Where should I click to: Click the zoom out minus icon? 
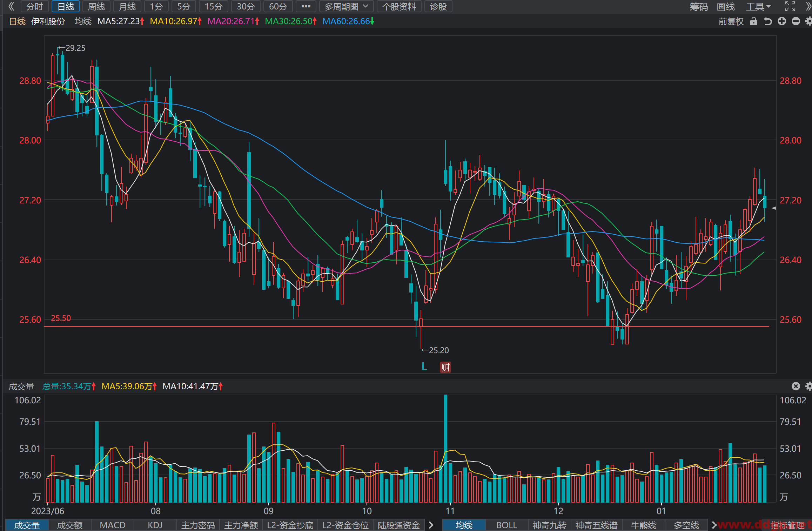point(796,21)
